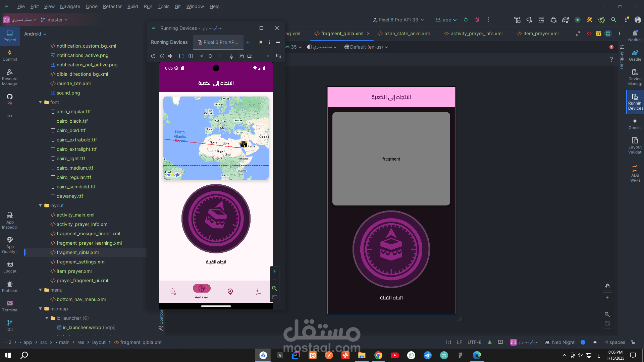Switch to the azan_state_anim.xml tab
This screenshot has height=362, width=644.
tap(407, 34)
